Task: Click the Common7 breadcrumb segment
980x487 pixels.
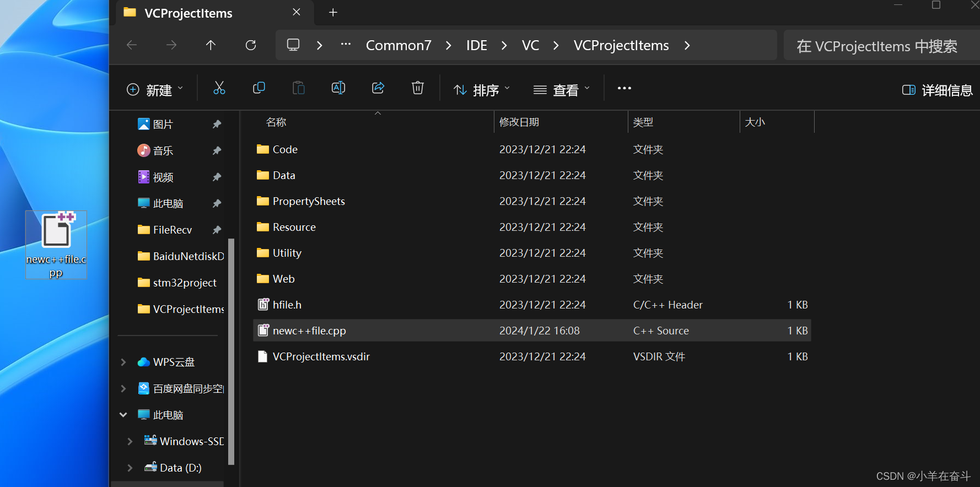Action: click(x=399, y=45)
